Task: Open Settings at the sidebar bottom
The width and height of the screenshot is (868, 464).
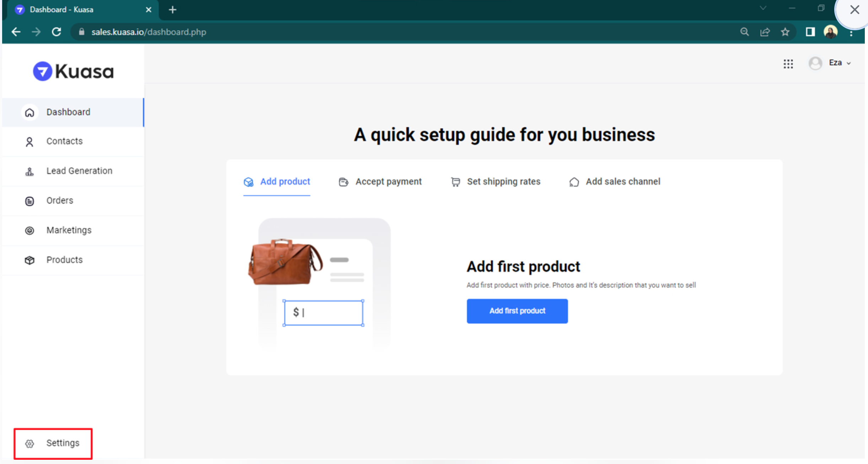Action: pyautogui.click(x=53, y=443)
